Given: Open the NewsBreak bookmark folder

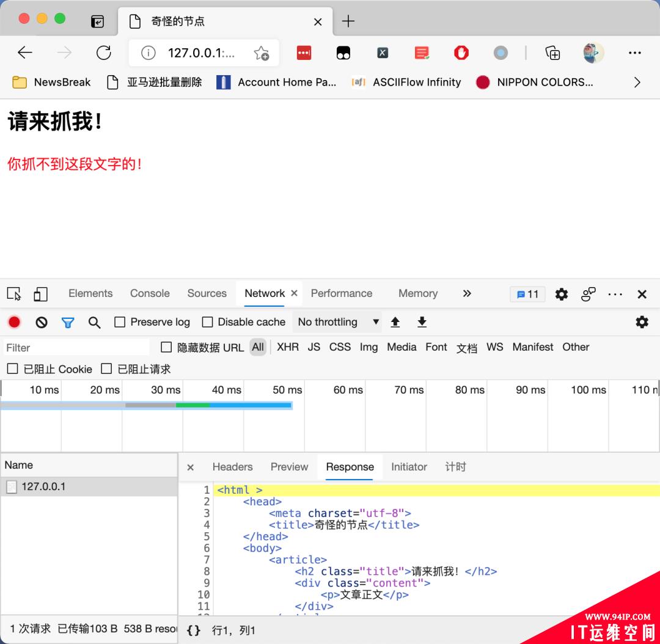Looking at the screenshot, I should 51,82.
